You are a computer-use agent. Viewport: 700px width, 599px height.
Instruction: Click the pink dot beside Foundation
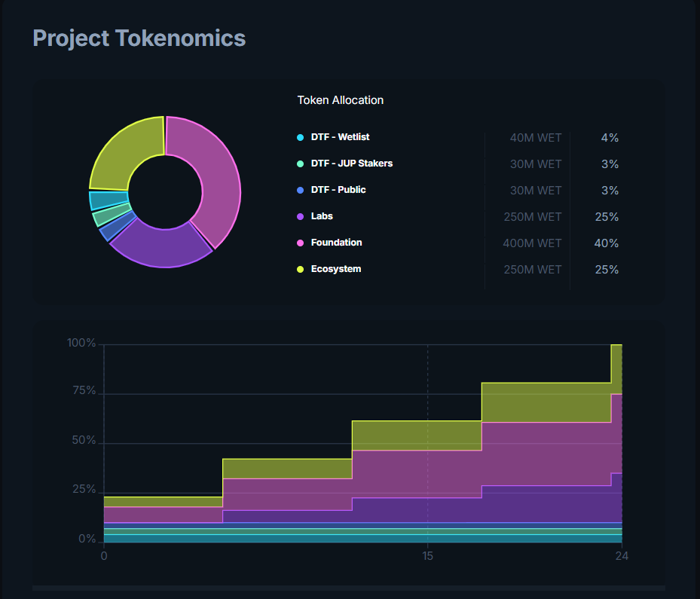tap(301, 243)
